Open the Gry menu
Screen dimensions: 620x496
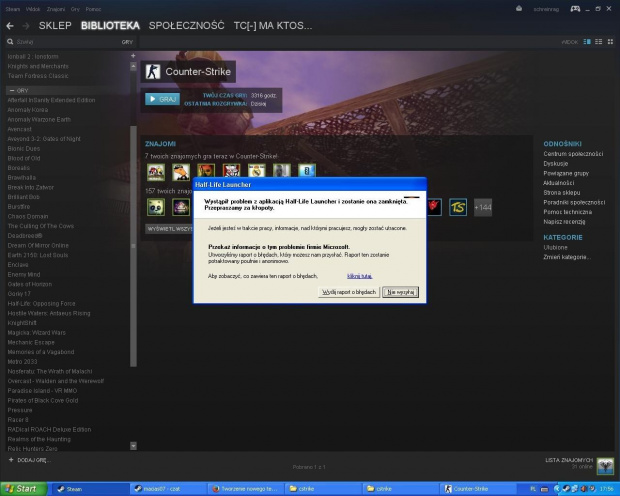click(75, 9)
